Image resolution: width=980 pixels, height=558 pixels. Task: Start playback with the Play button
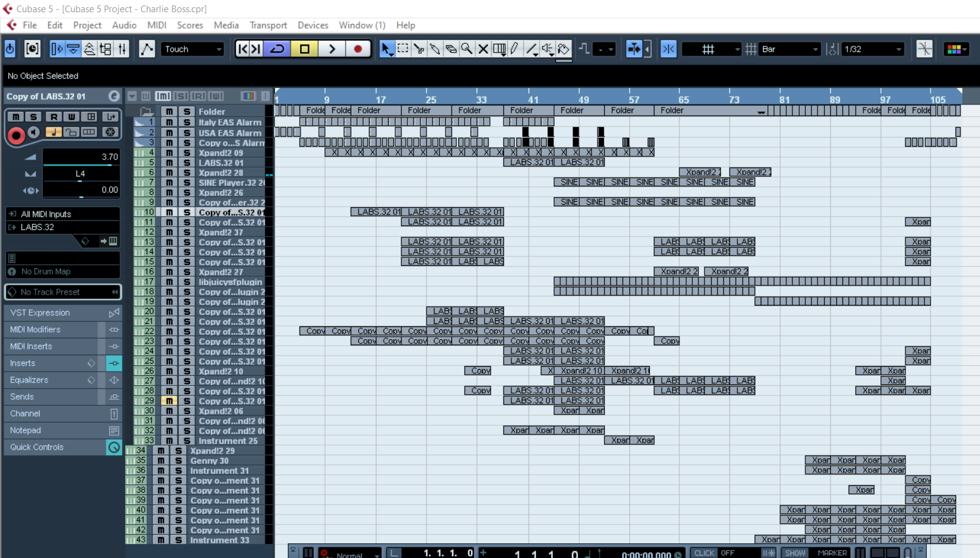[x=332, y=49]
